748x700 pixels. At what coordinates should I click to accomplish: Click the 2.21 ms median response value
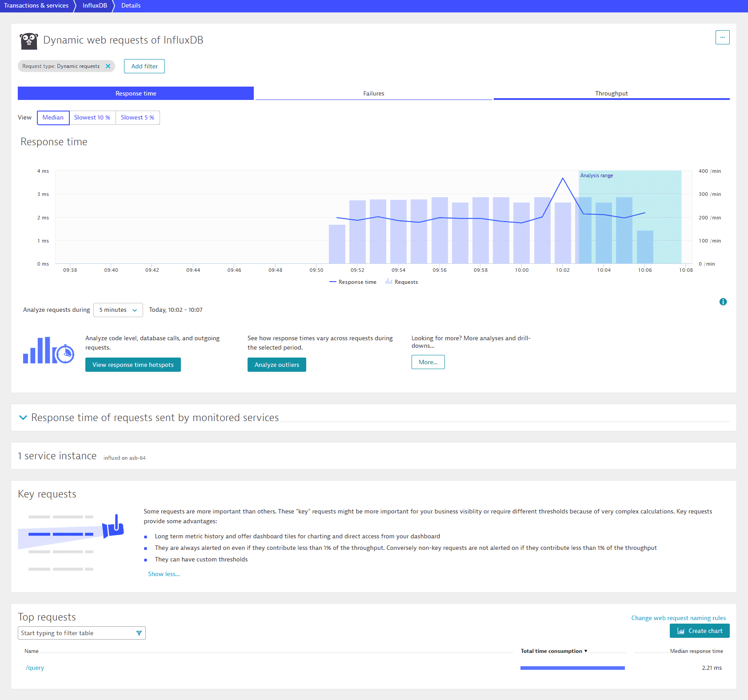[712, 668]
